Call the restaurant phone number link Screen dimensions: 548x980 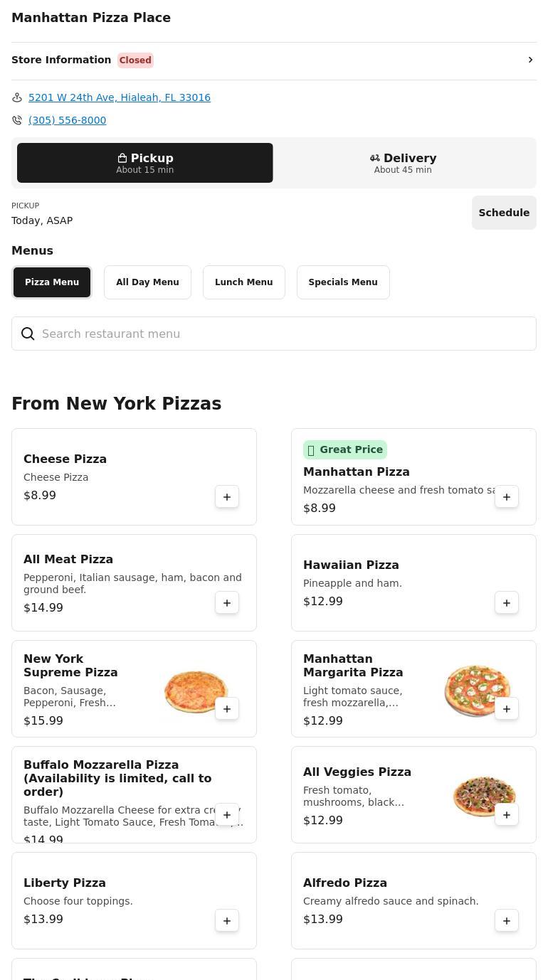pos(68,120)
